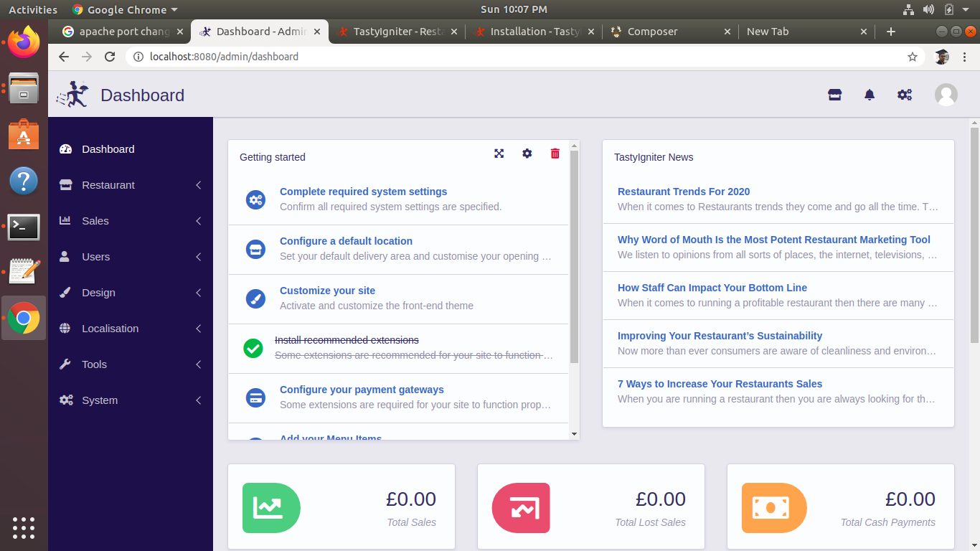Open Ubuntu Software from the dock
This screenshot has height=551, width=980.
[24, 134]
